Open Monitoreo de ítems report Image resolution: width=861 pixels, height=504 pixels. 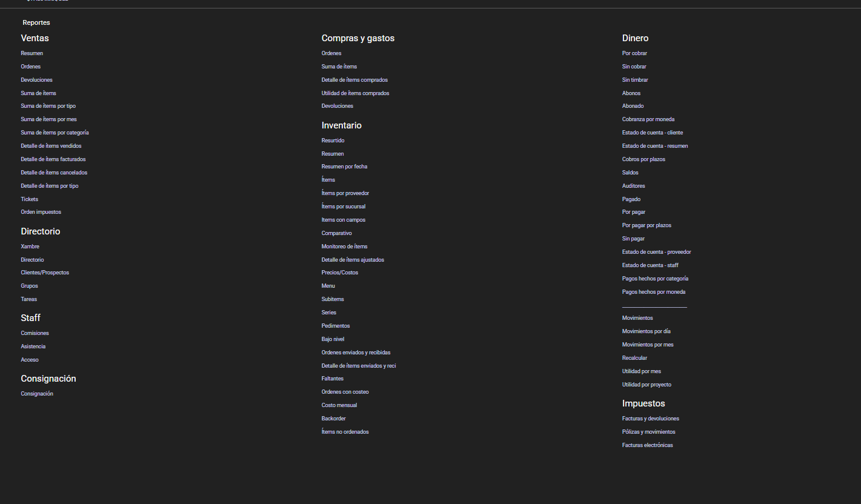pyautogui.click(x=344, y=247)
